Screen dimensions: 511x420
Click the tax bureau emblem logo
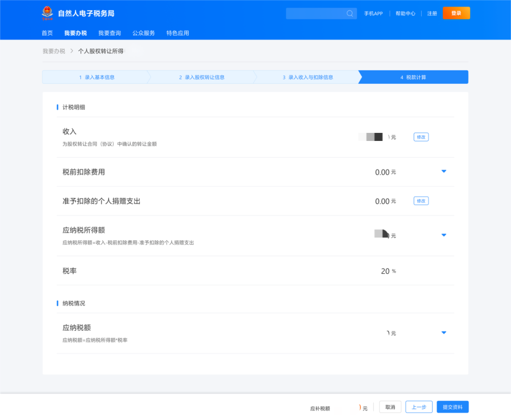click(47, 13)
